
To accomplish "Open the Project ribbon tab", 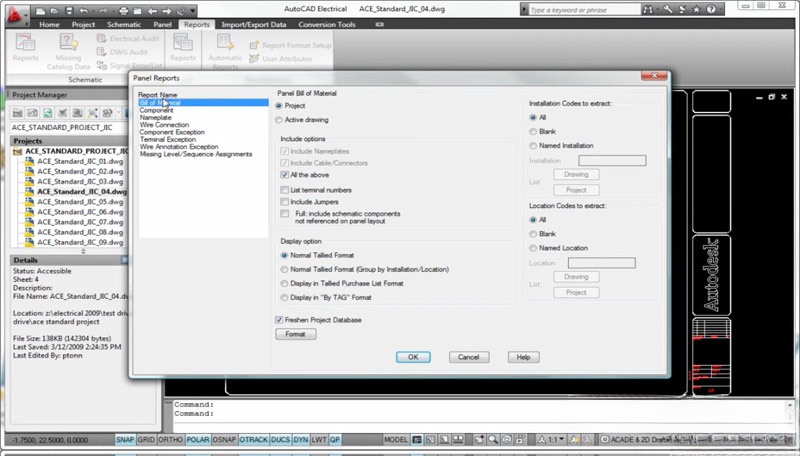I will click(83, 24).
